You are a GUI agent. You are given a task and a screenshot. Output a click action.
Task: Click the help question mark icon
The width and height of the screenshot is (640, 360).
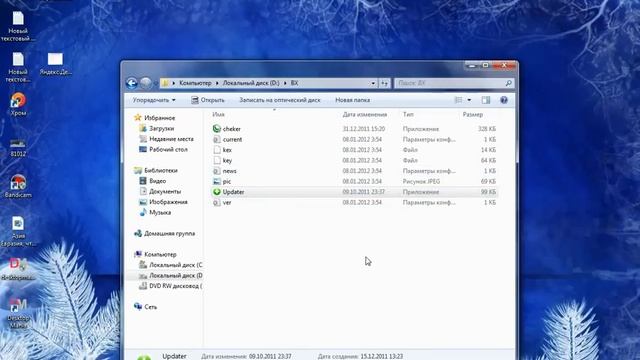504,100
